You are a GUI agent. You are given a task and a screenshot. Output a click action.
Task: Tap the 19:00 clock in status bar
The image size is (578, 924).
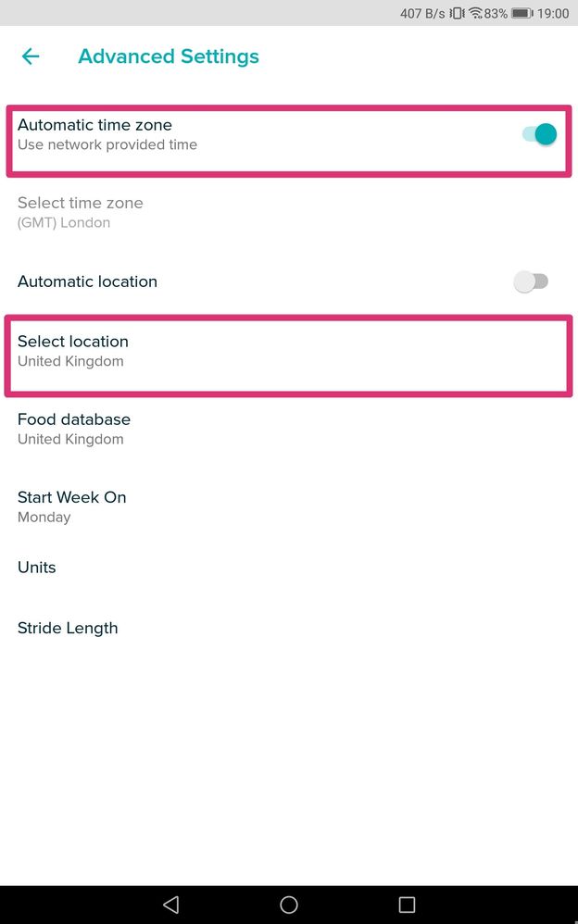coord(553,13)
